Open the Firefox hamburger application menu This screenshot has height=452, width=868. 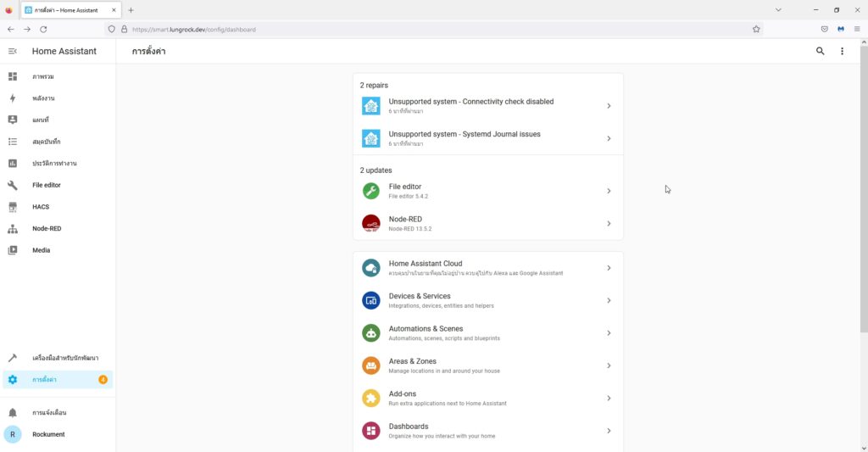(x=857, y=30)
